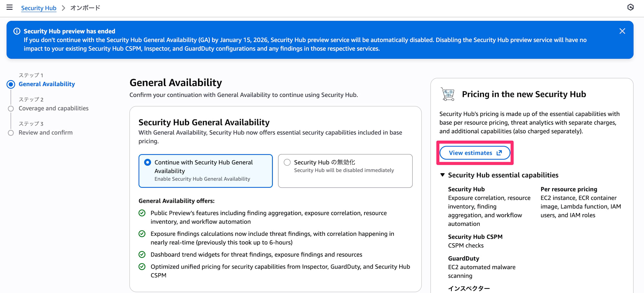Switch to Step 2 Coverage and capabilities
The image size is (644, 293).
coord(53,108)
